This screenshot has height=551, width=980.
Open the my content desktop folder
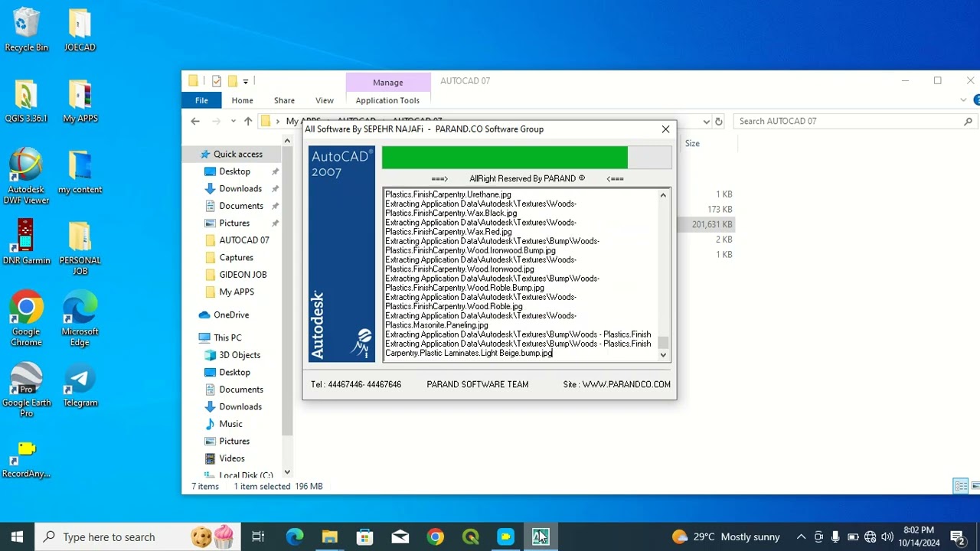[x=80, y=172]
